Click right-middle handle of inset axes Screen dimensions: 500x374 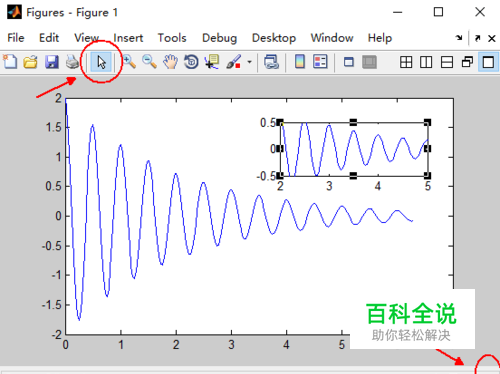[x=428, y=149]
